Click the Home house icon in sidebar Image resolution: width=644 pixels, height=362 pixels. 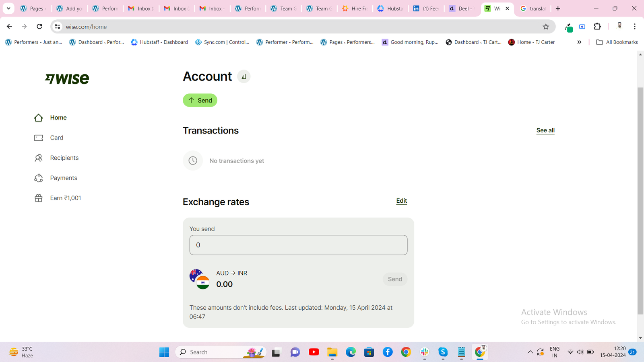[39, 118]
